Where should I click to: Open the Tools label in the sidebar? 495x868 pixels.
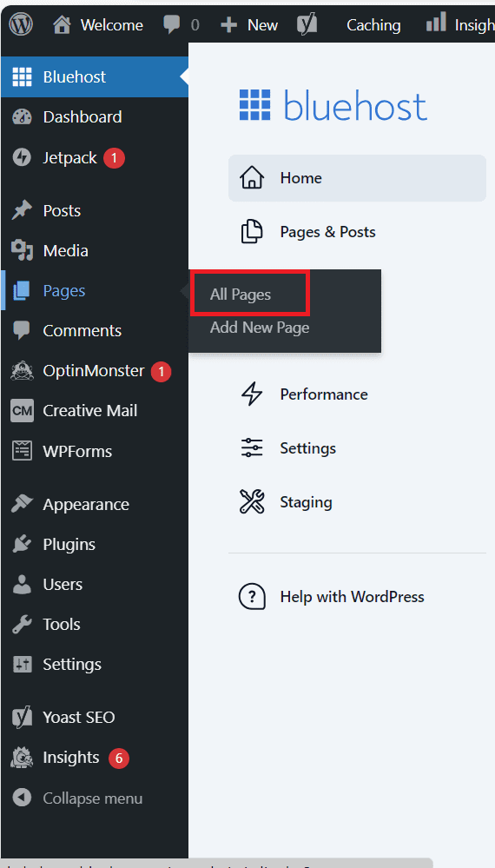[x=62, y=625]
